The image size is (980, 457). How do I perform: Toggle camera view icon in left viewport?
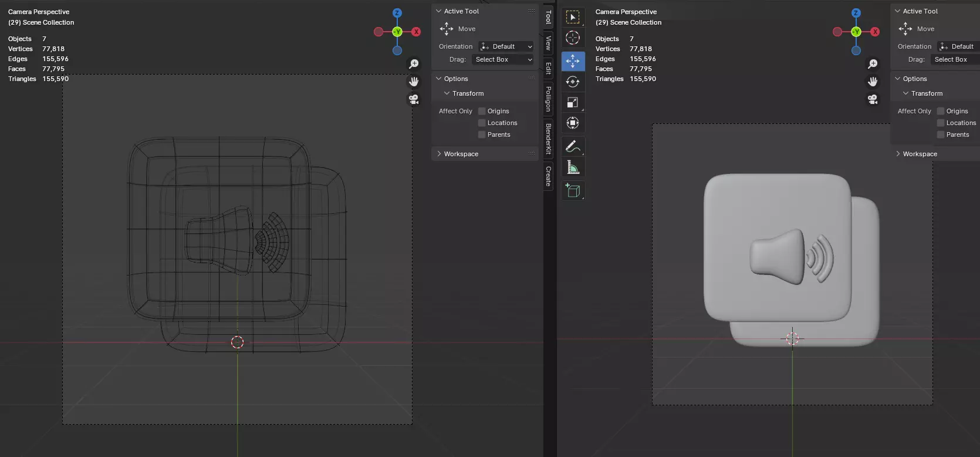[x=414, y=99]
